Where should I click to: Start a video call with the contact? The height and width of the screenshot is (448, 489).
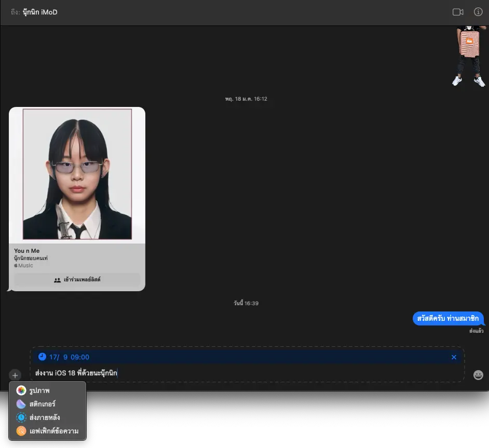457,12
